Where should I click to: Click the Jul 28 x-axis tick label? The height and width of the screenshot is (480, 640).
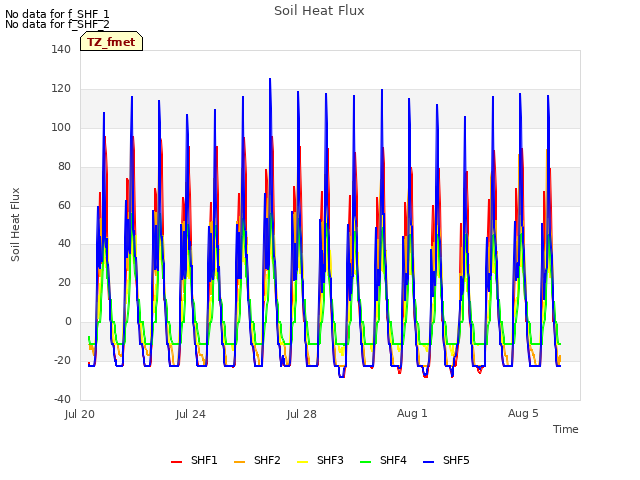point(302,414)
